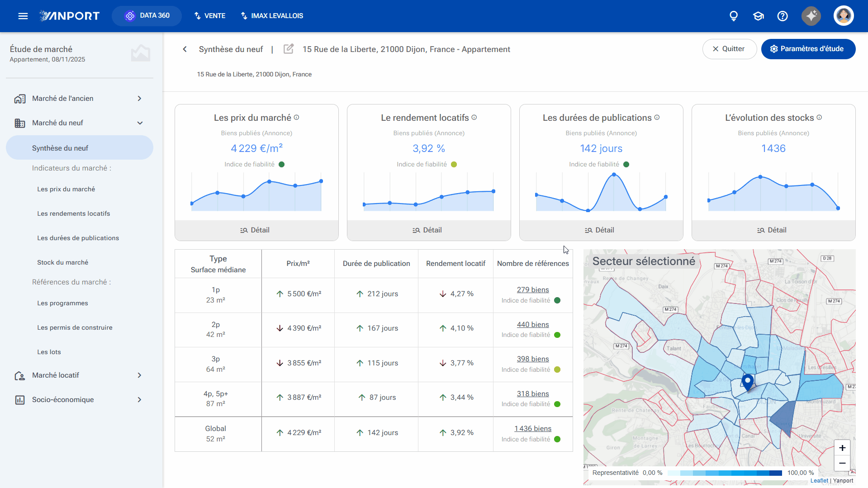Click info icon next to Les prix du marché

297,118
